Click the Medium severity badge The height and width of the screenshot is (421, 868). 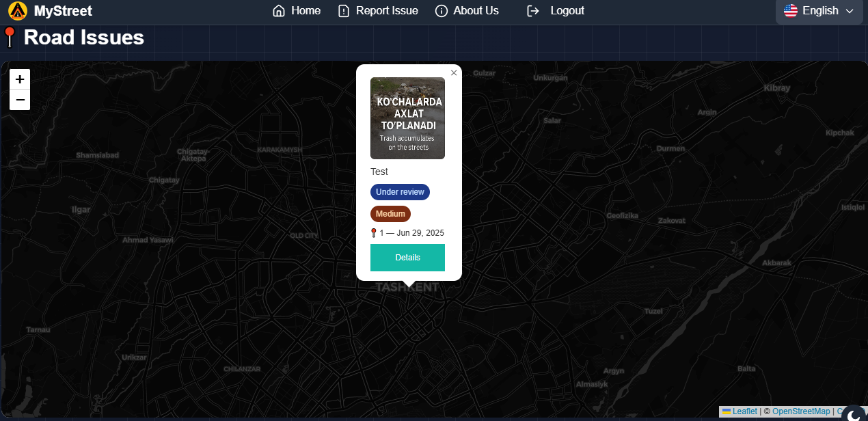[390, 214]
